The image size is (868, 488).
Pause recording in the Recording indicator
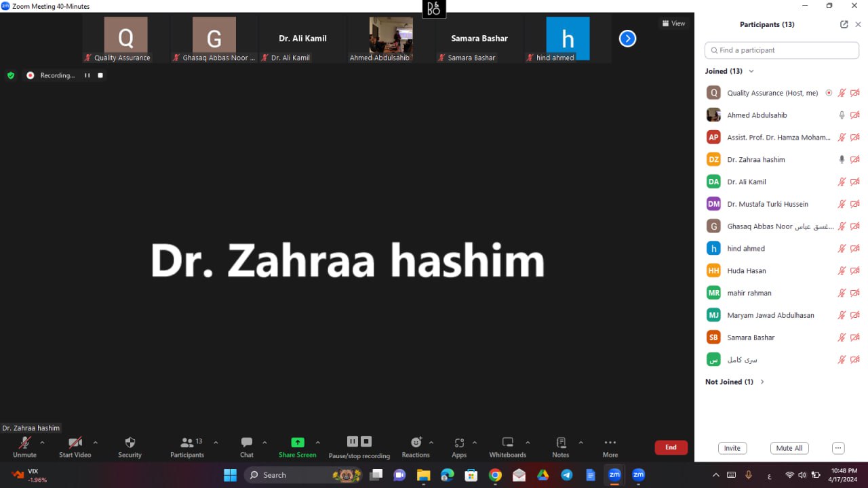coord(87,75)
